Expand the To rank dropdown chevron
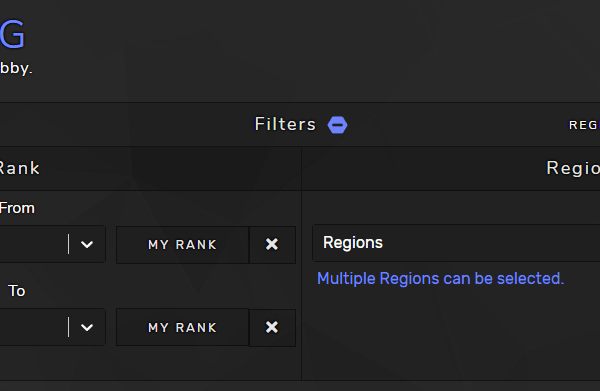 [x=87, y=327]
